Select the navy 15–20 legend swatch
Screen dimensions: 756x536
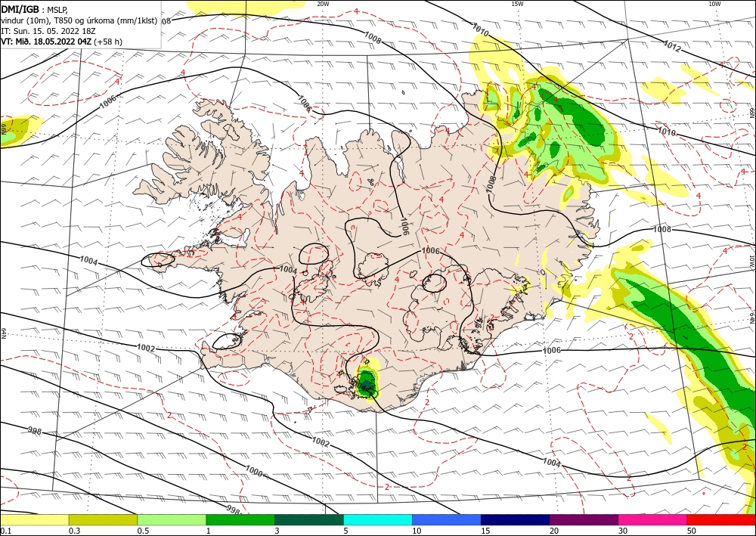click(x=516, y=520)
